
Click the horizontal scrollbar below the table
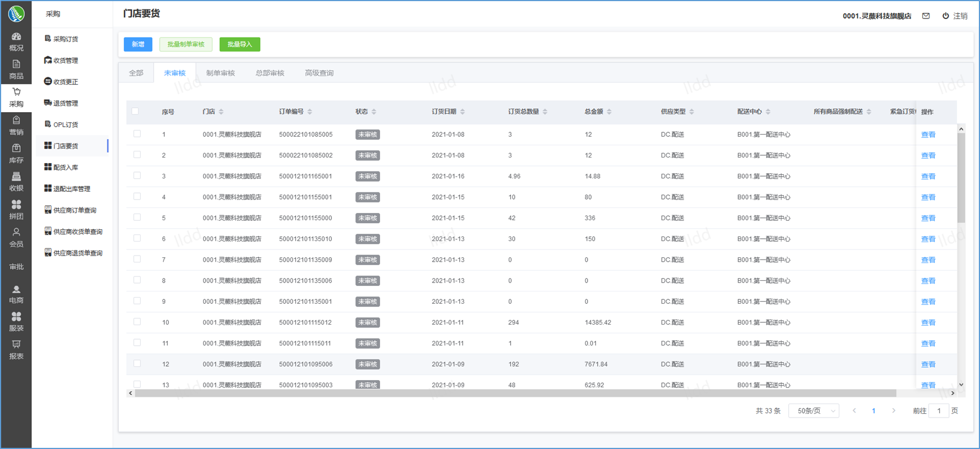point(515,394)
